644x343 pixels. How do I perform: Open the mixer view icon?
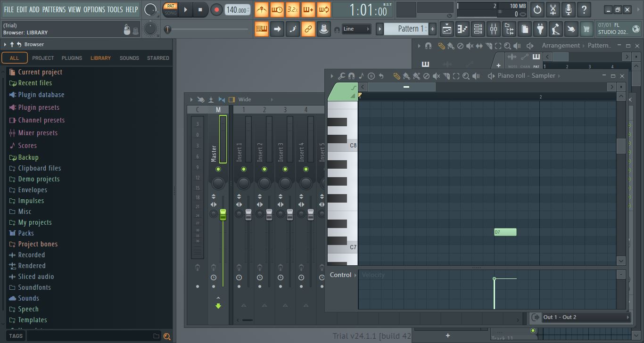(494, 29)
